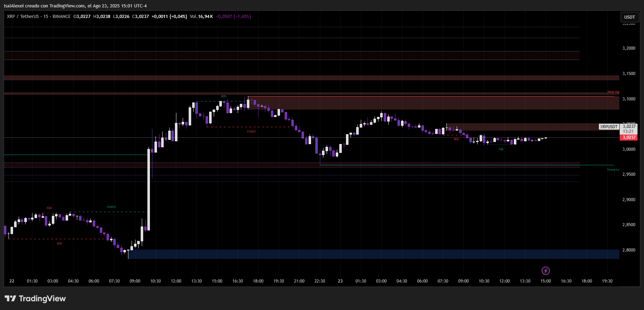Click the purple lightning bolt icon
The width and height of the screenshot is (644, 310).
[x=546, y=271]
